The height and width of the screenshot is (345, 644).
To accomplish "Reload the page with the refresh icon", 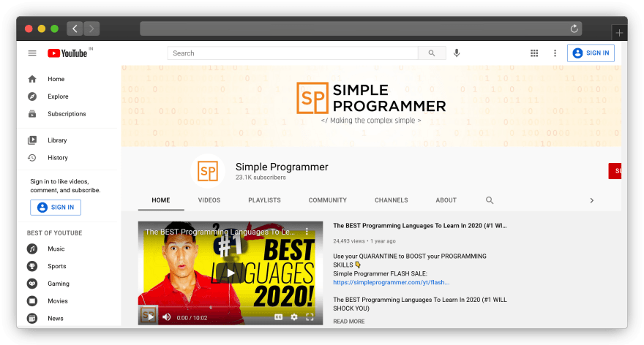I will click(574, 29).
